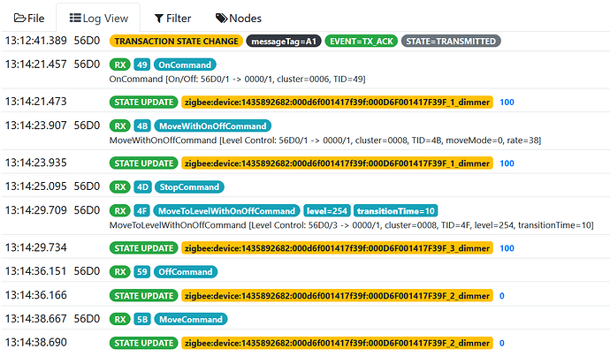610x364 pixels.
Task: Click the timestamp 13:14:23.907
Action: tap(35, 125)
